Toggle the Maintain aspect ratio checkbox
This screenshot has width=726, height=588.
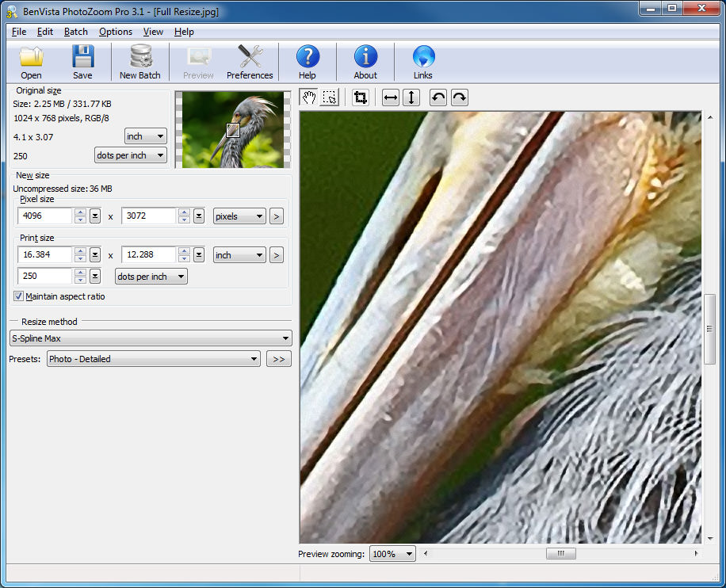coord(17,296)
